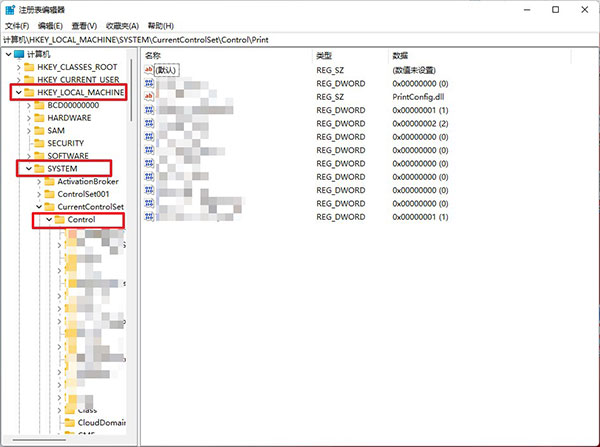Screen dimensions: 600x447
Task: Collapse the SYSTEM key chevron
Action: tap(27, 169)
